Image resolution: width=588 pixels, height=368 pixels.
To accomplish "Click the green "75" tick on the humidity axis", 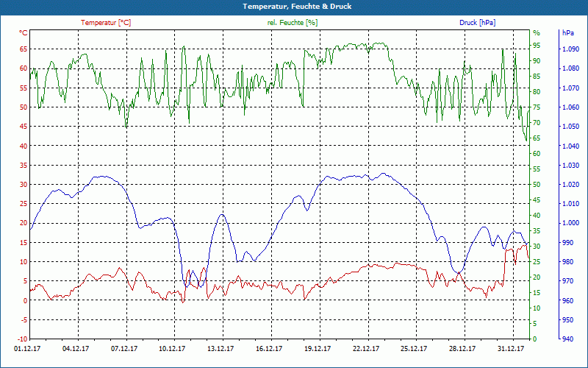I will point(537,107).
